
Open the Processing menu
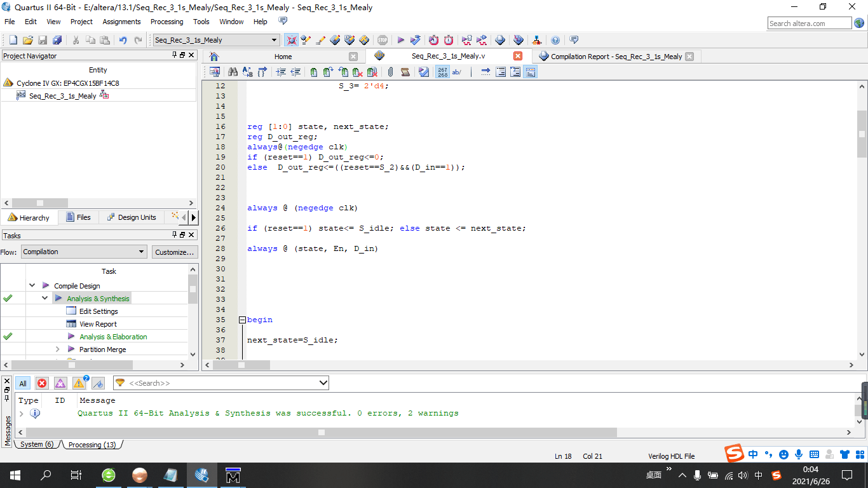(166, 22)
